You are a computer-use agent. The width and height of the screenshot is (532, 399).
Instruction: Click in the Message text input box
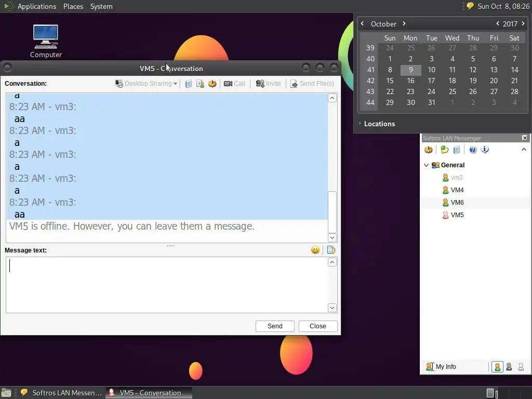(x=167, y=285)
